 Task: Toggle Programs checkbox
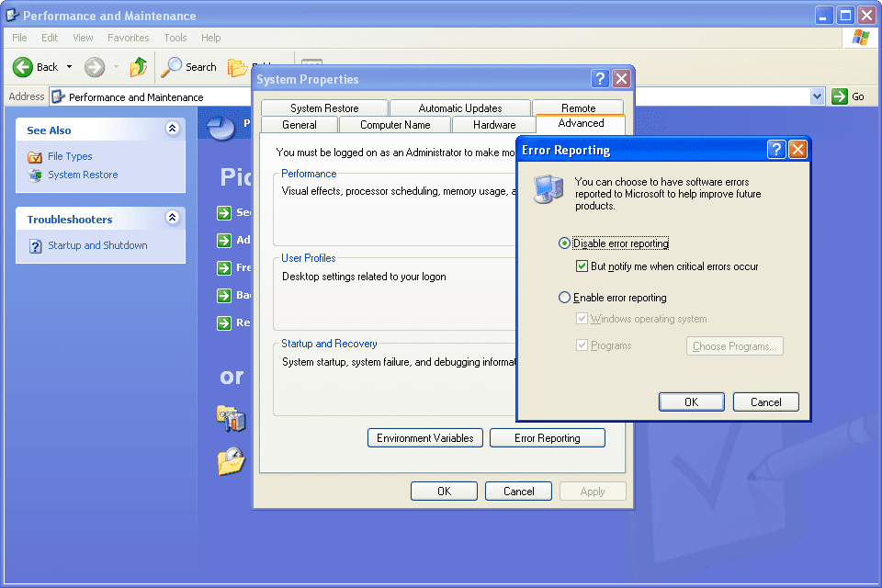click(x=582, y=345)
